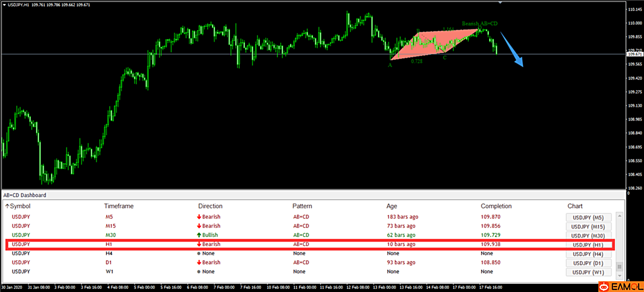644x292 pixels.
Task: Click the current price tag 109.671
Action: 634,54
